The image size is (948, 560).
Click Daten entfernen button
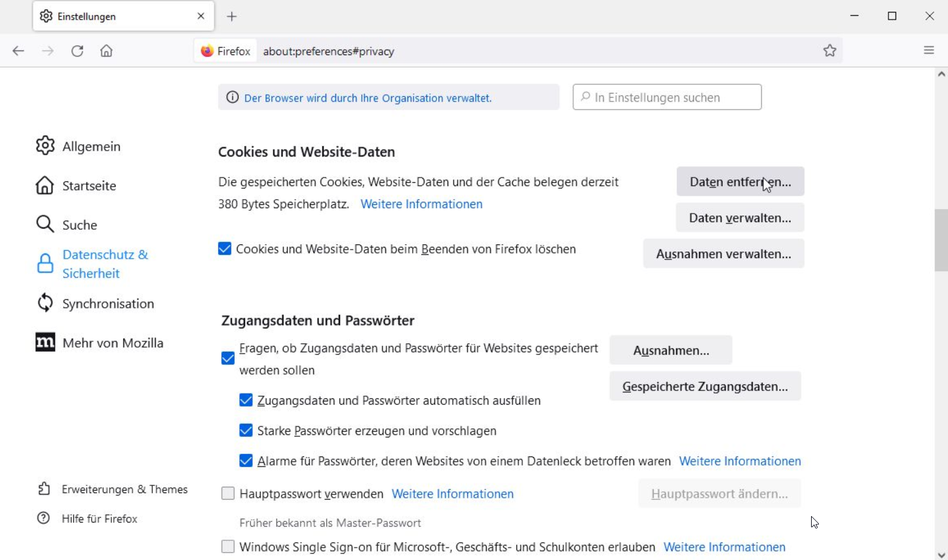click(740, 181)
